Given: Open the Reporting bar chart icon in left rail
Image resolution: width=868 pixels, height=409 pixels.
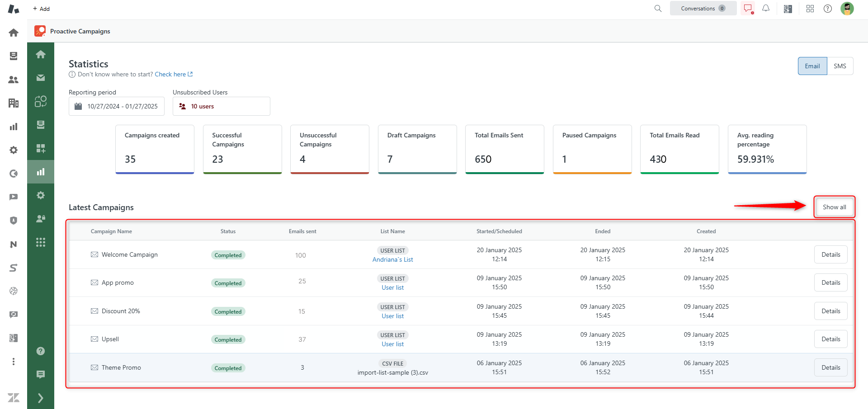Looking at the screenshot, I should pyautogui.click(x=14, y=127).
